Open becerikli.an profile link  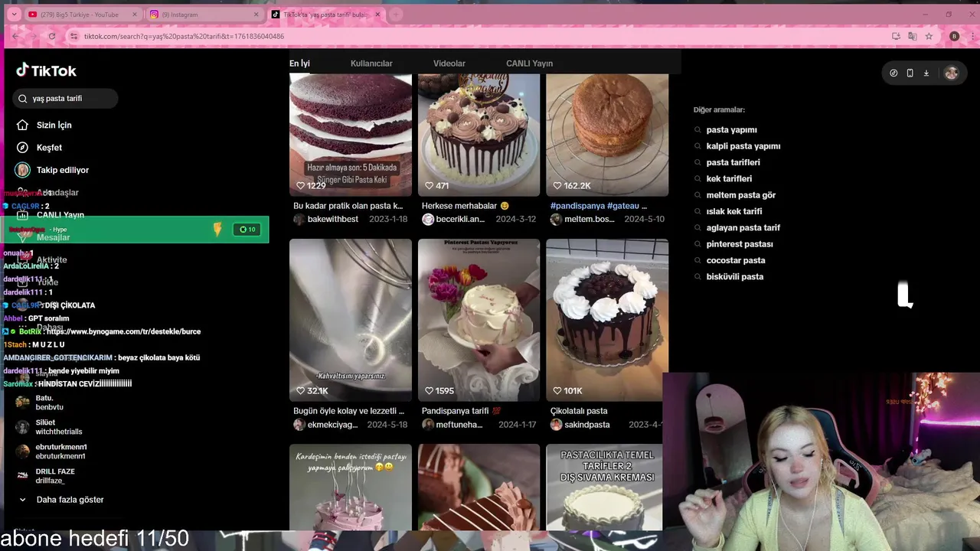460,220
